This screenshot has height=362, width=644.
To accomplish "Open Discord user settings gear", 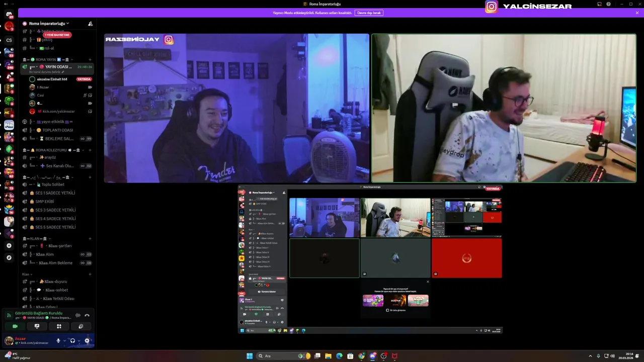I will pyautogui.click(x=87, y=341).
